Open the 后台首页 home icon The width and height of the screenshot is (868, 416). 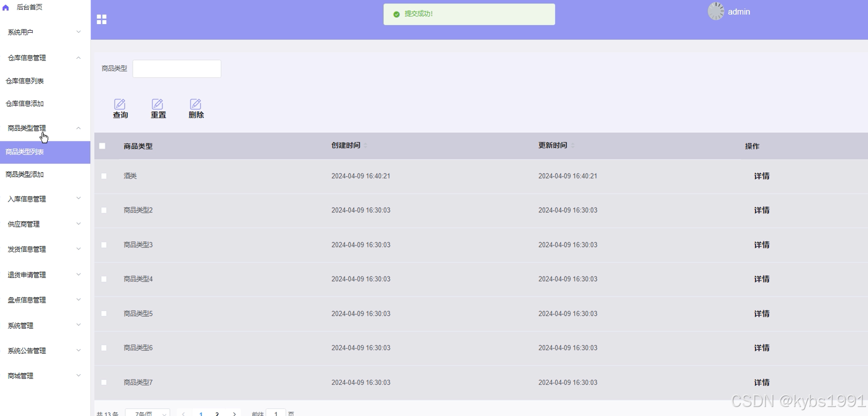[x=6, y=8]
